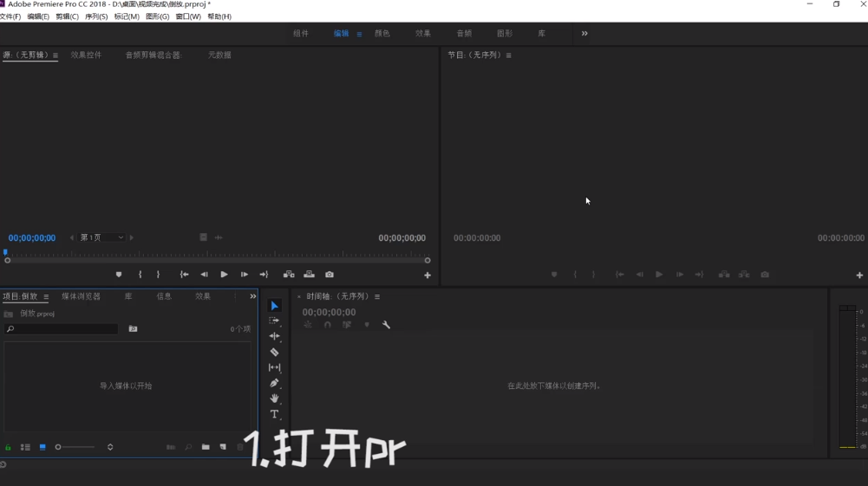Switch to Audio workspace tab
The width and height of the screenshot is (868, 486).
pyautogui.click(x=464, y=34)
